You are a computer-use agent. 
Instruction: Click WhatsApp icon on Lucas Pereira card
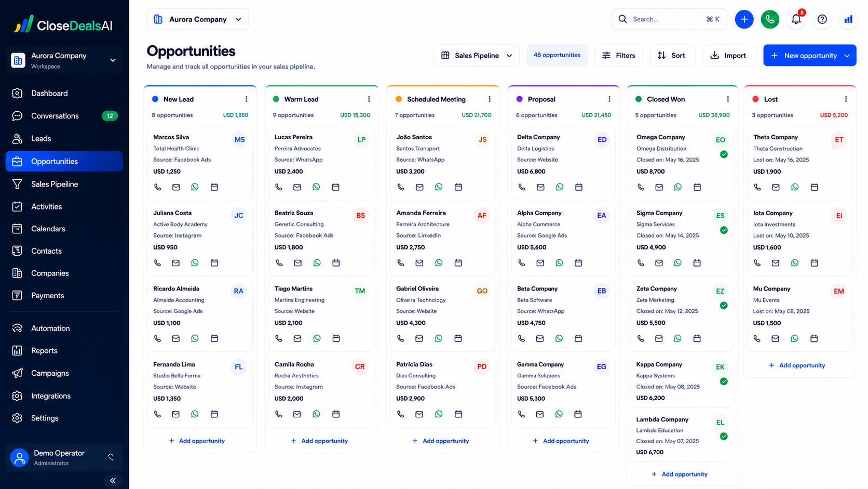(316, 187)
